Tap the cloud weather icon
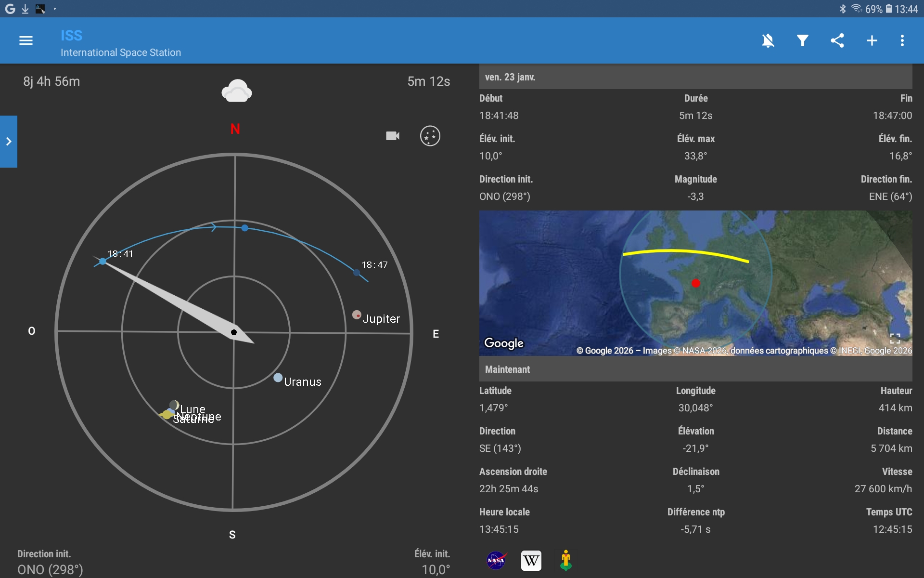 [236, 91]
